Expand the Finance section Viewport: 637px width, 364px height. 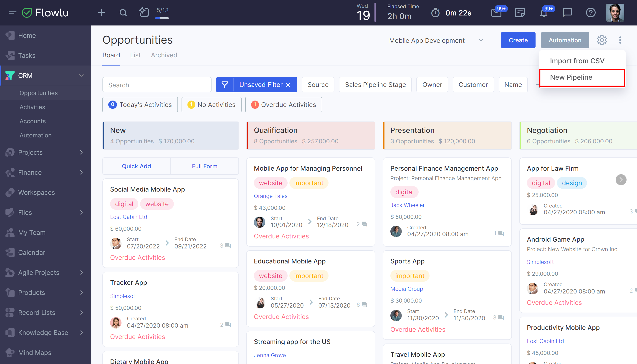(81, 172)
